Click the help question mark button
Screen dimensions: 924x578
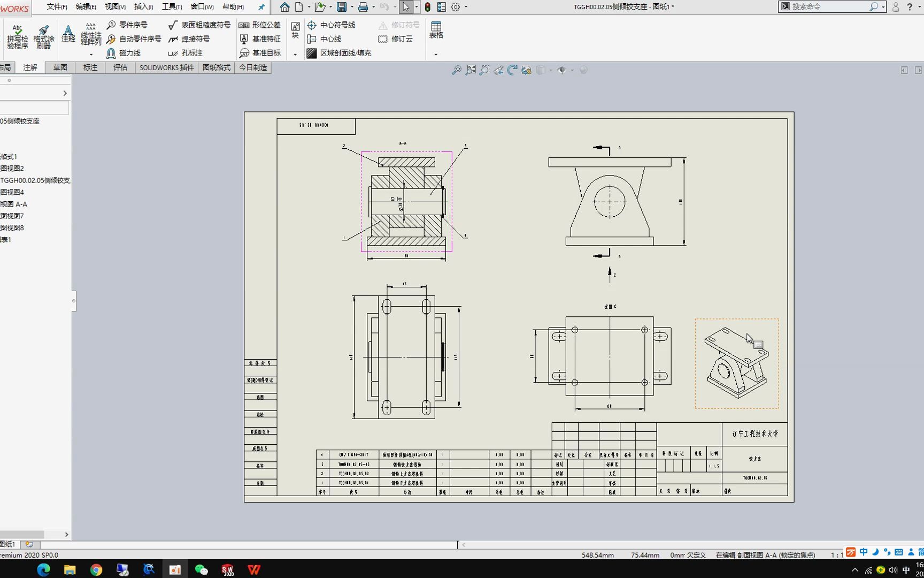[911, 7]
